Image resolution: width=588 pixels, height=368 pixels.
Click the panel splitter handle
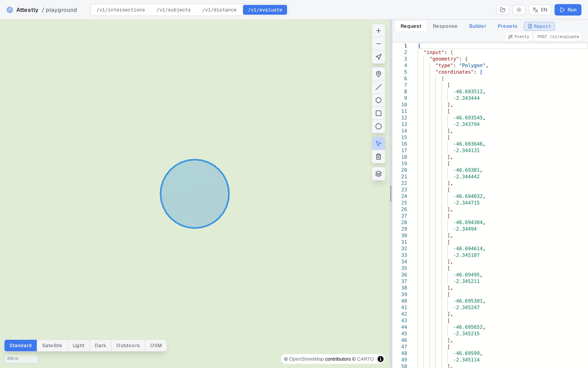click(x=391, y=194)
